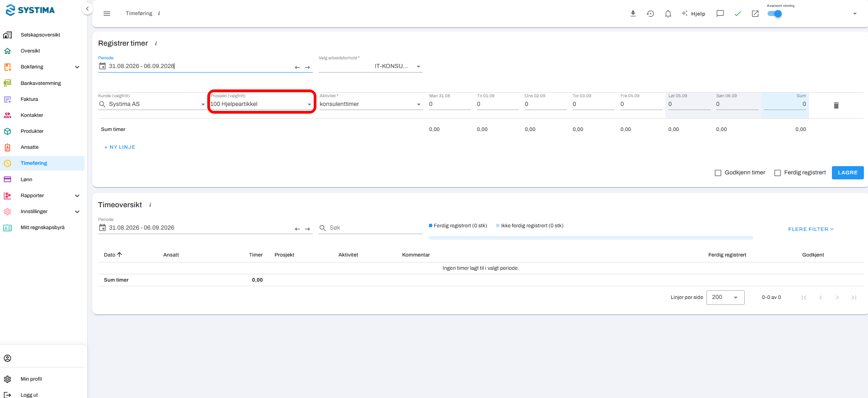Go to last page of results
Viewport: 868px width, 398px height.
[x=853, y=298]
